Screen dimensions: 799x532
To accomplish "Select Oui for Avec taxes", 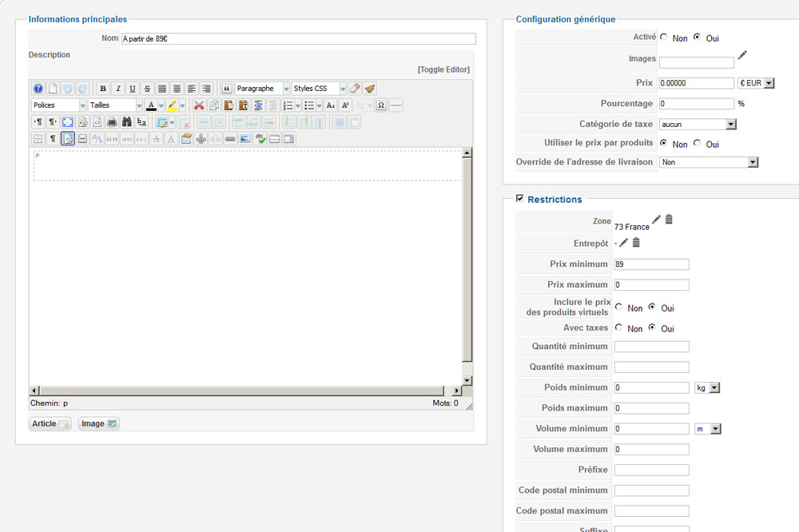I will click(x=652, y=328).
